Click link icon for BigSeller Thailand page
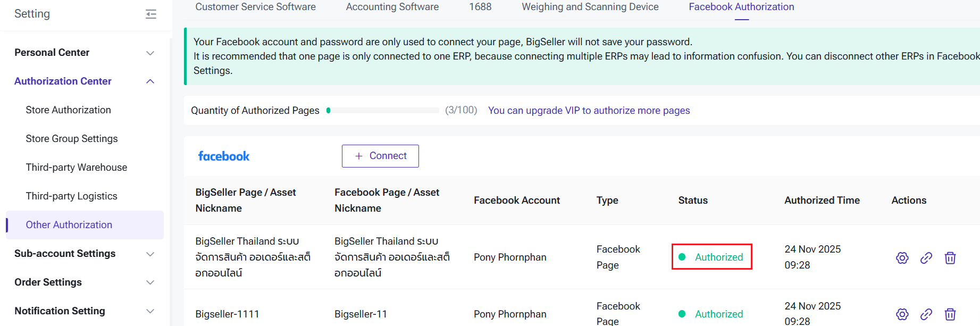 point(926,258)
